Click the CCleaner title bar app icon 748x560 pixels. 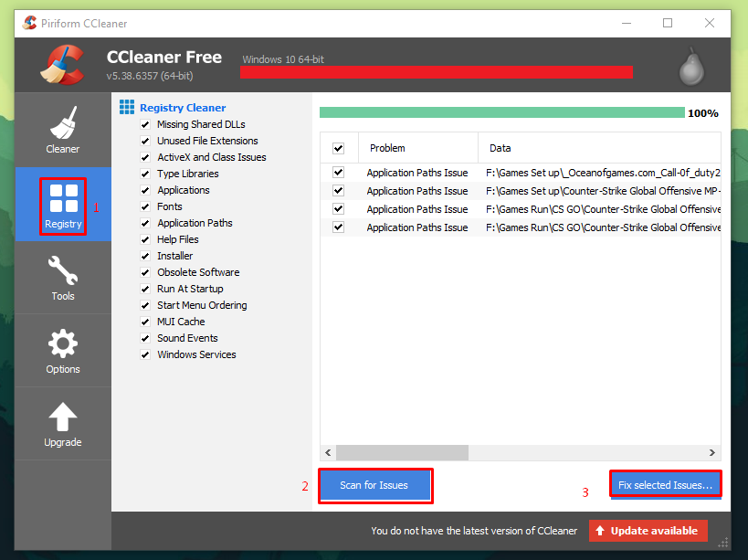29,23
